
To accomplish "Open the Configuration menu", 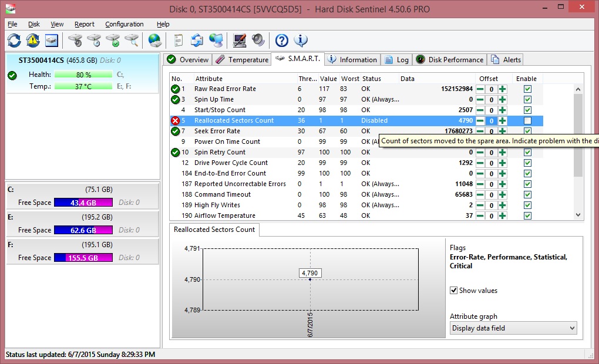I will pos(124,24).
